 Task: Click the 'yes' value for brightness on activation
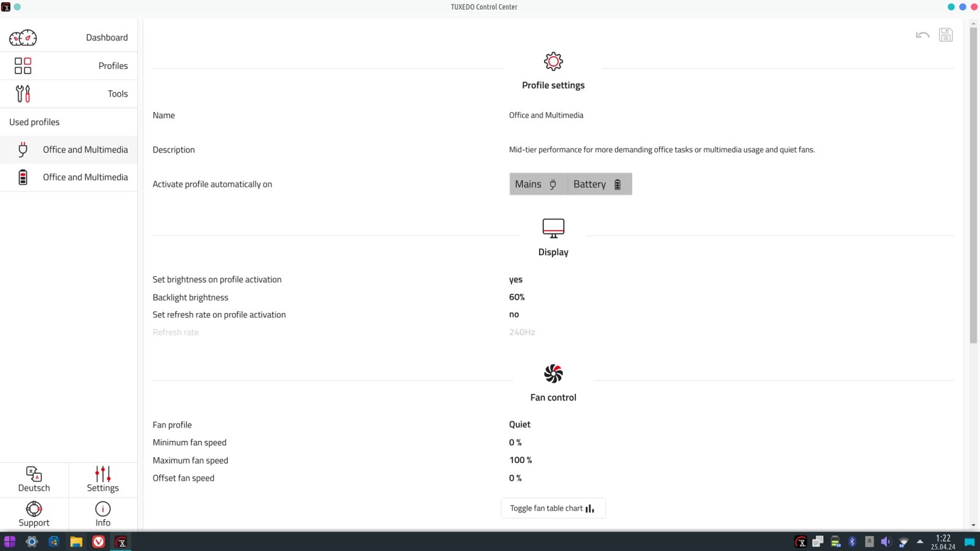[x=516, y=280]
